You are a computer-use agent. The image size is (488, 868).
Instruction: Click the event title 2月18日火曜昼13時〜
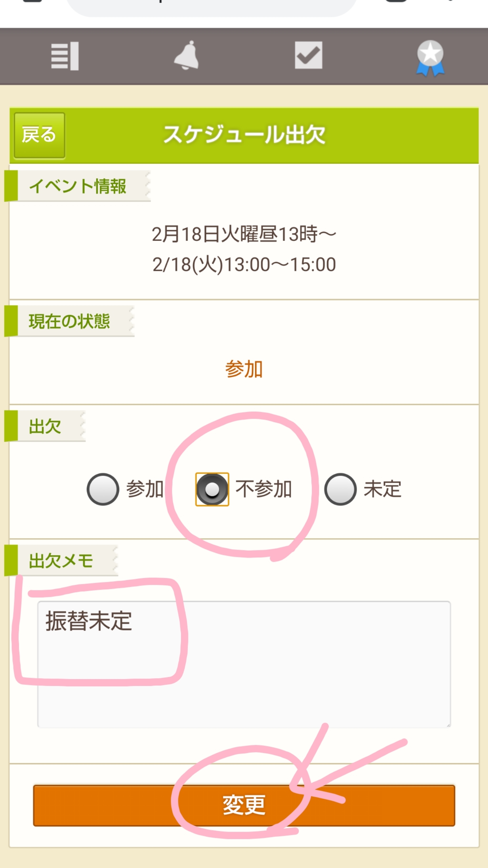(x=244, y=234)
